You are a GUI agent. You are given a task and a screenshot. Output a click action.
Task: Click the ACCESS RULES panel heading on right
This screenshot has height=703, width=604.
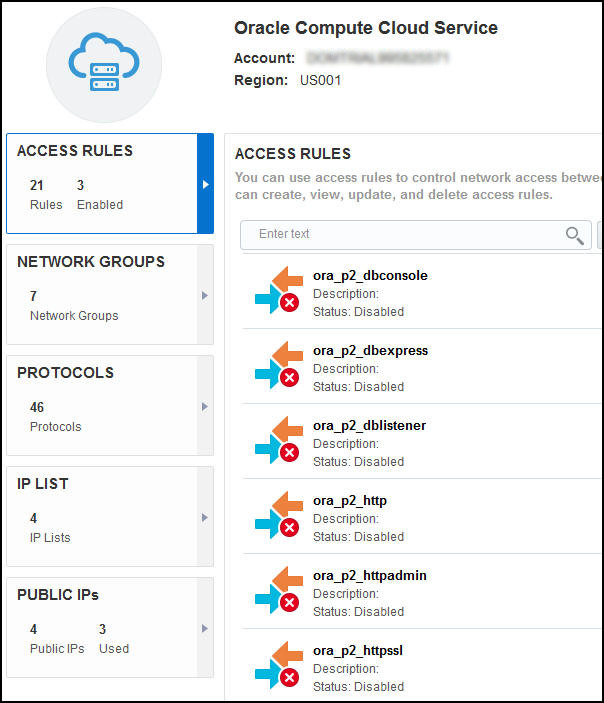point(293,154)
